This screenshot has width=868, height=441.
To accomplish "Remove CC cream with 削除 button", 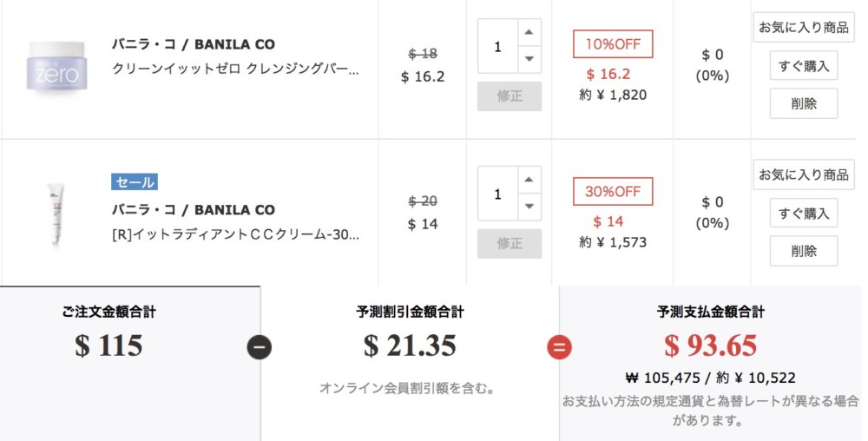I will click(x=804, y=251).
